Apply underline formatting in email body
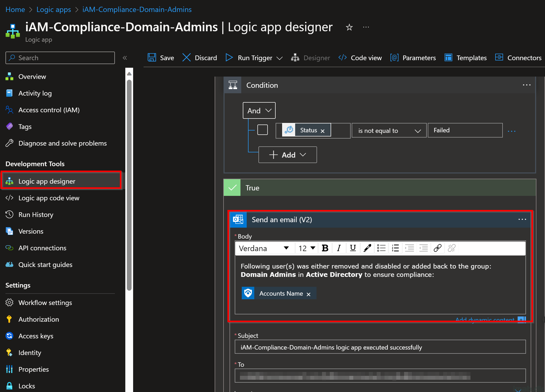Image resolution: width=545 pixels, height=392 pixels. pos(353,248)
